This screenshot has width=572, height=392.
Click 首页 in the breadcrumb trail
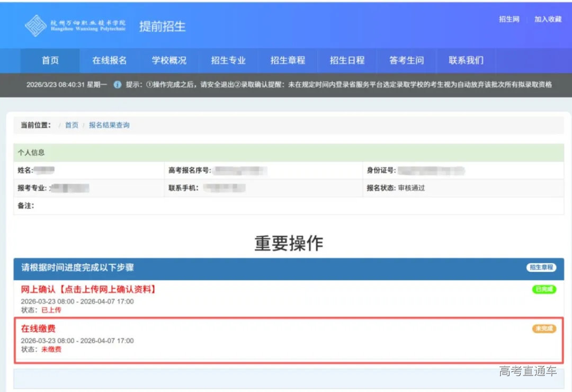71,126
